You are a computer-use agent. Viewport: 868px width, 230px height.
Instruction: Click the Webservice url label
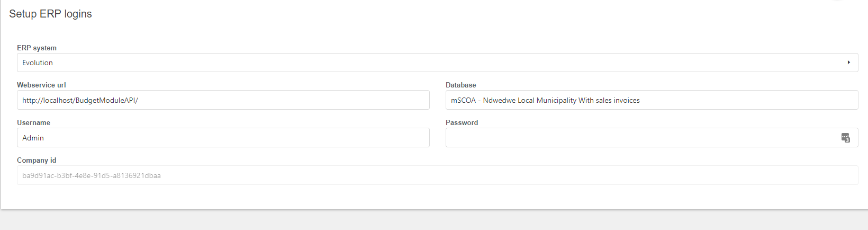(x=41, y=85)
